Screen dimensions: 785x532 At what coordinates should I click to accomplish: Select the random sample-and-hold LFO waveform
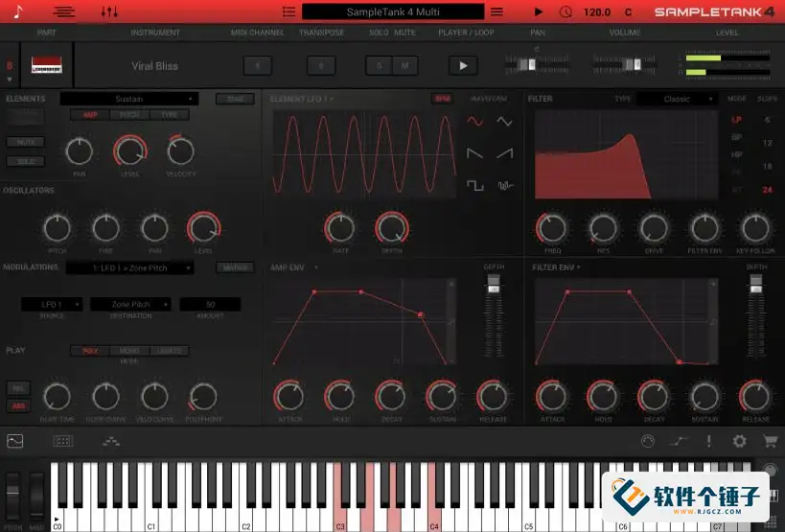(x=505, y=186)
